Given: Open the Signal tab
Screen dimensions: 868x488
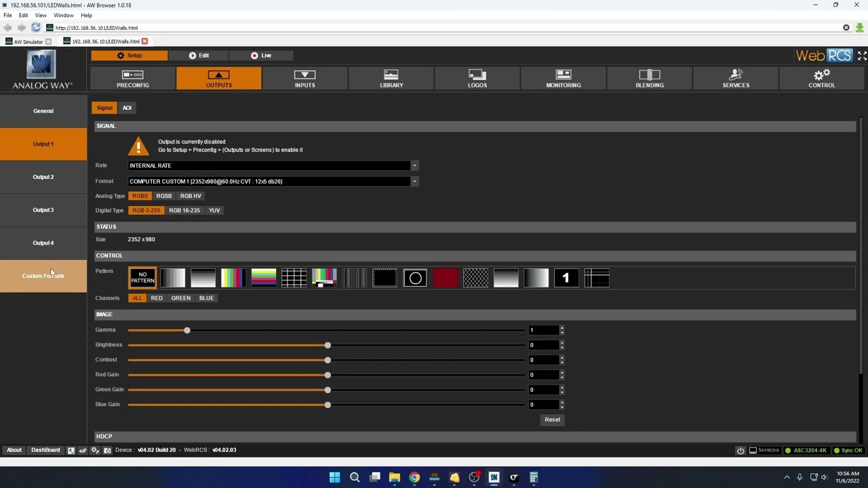Looking at the screenshot, I should pyautogui.click(x=104, y=108).
